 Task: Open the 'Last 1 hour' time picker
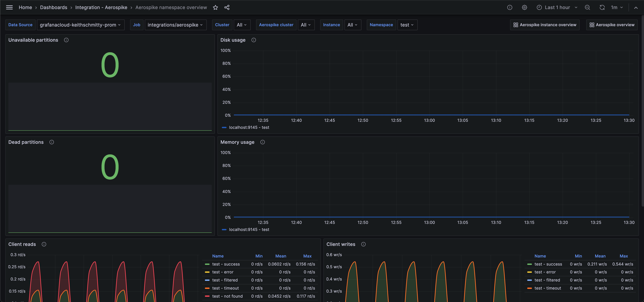tap(557, 8)
